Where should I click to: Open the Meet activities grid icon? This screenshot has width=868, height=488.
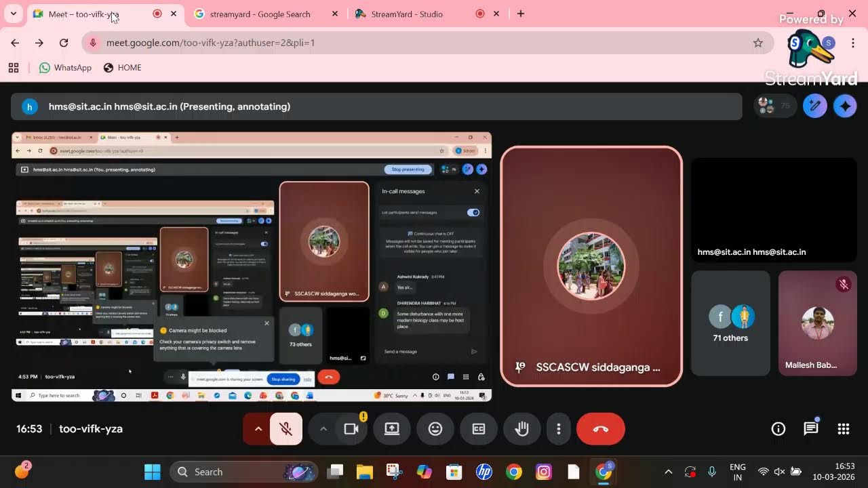click(x=844, y=429)
